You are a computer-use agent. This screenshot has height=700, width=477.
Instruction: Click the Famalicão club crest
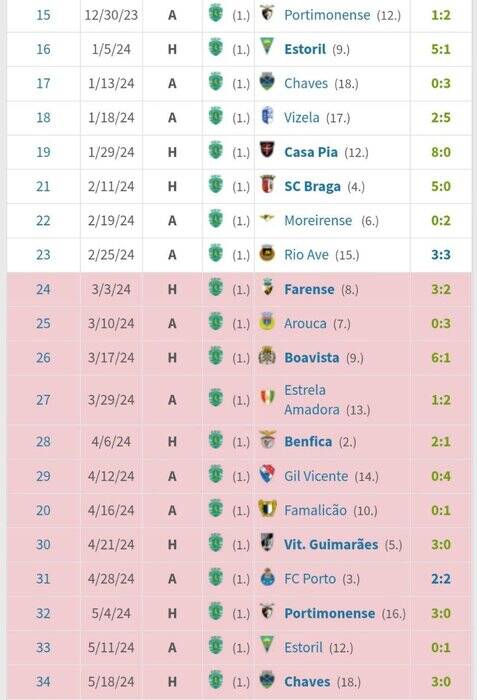click(267, 508)
